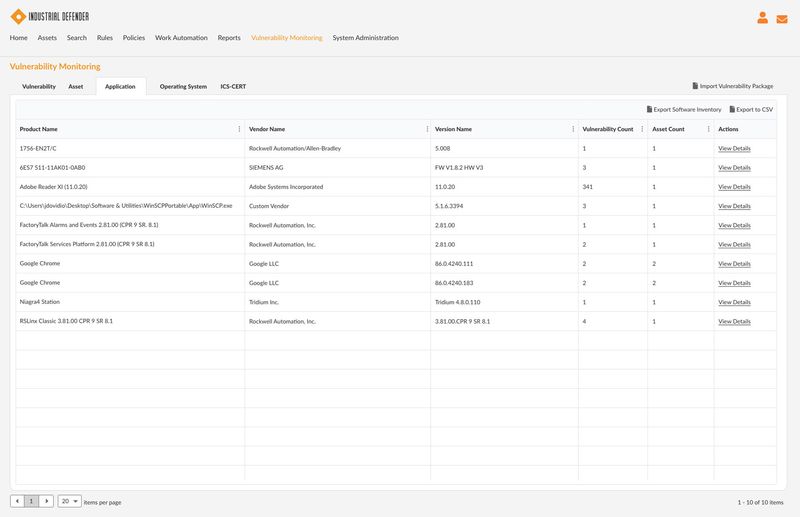Click Export to CSV
This screenshot has width=800, height=517.
(751, 110)
